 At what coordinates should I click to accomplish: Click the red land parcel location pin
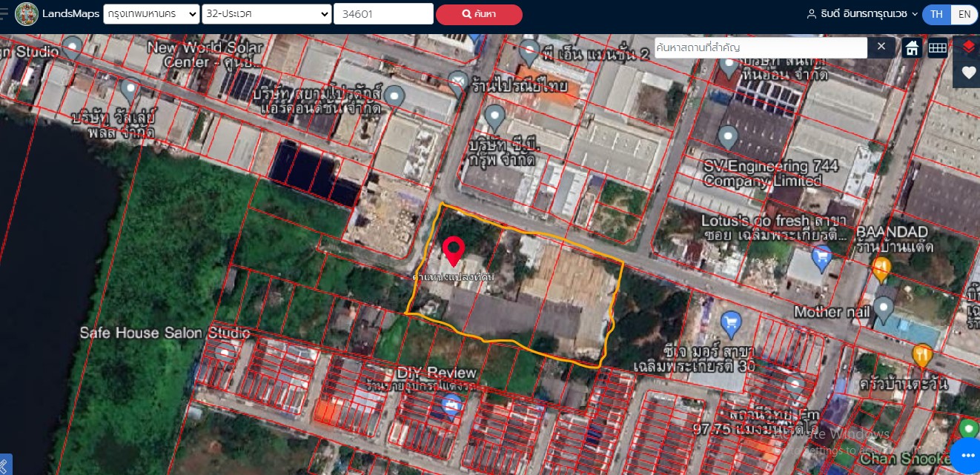453,252
